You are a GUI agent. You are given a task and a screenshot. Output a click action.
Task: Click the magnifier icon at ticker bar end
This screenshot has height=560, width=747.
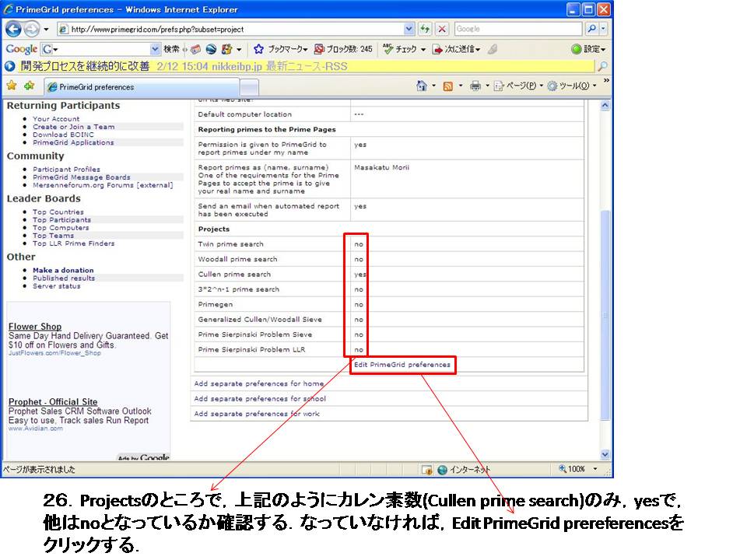(602, 66)
